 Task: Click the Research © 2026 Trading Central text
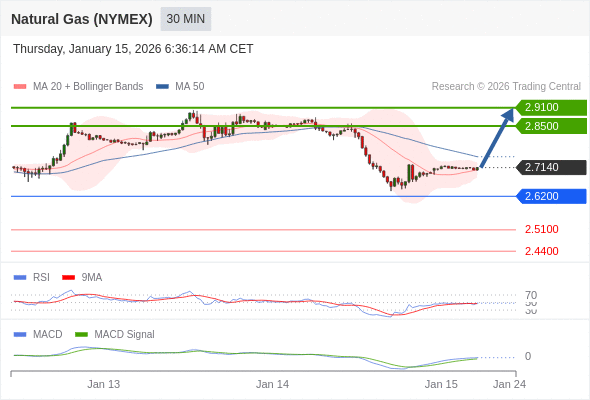pyautogui.click(x=506, y=87)
